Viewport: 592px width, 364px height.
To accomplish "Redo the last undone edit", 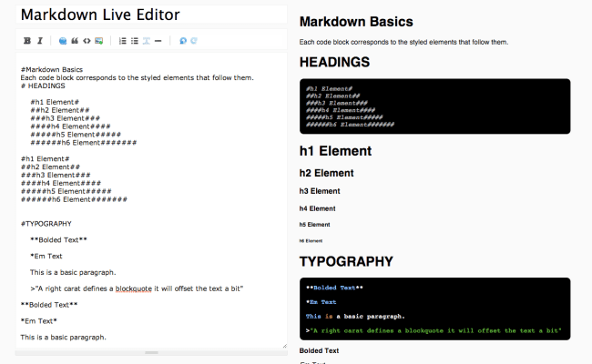I will [194, 41].
